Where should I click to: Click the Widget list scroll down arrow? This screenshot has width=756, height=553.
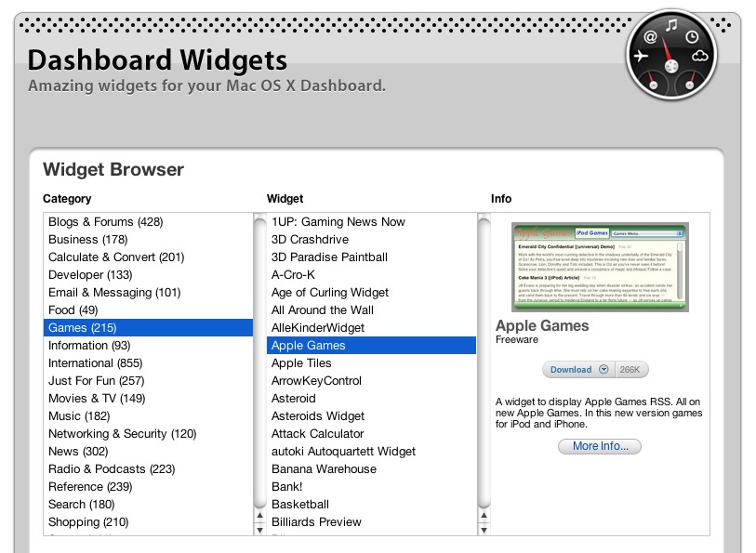point(484,530)
